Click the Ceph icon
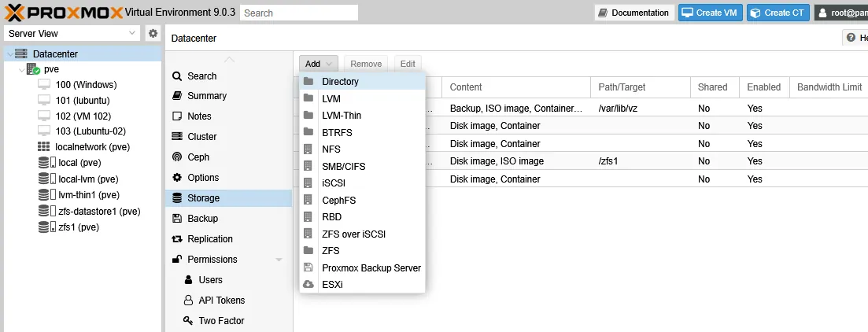Viewport: 868px width, 332px height. click(x=176, y=157)
